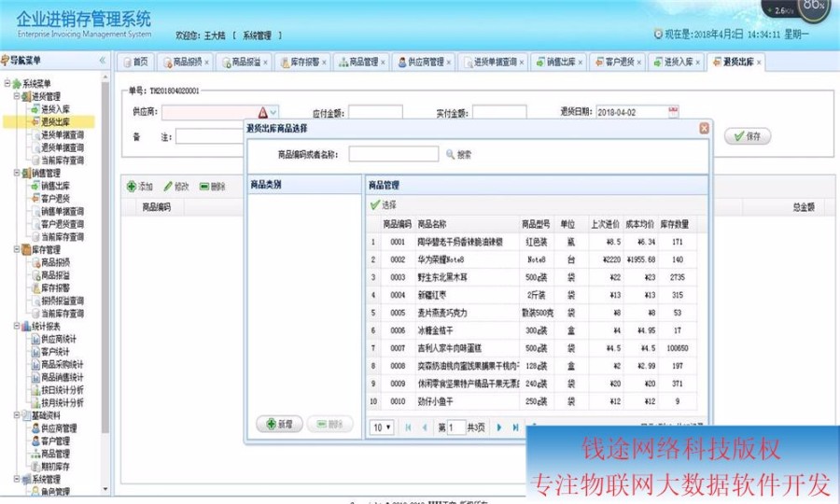Collapse the 销售管理 tree group
This screenshot has height=504, width=840.
pos(17,173)
